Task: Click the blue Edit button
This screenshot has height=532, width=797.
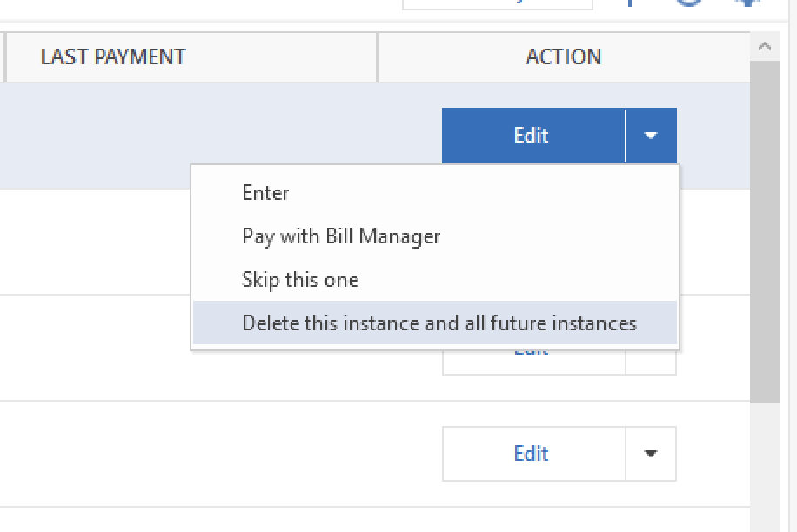Action: click(532, 136)
